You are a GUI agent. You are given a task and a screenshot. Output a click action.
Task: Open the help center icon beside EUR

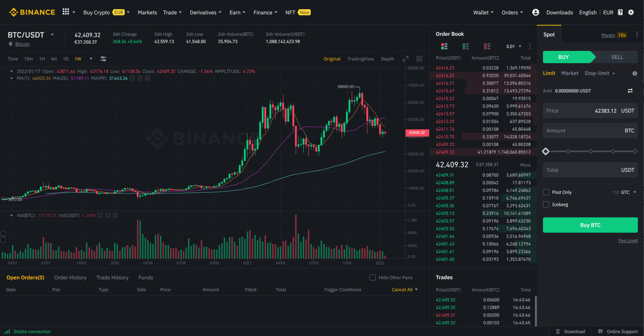coord(620,12)
